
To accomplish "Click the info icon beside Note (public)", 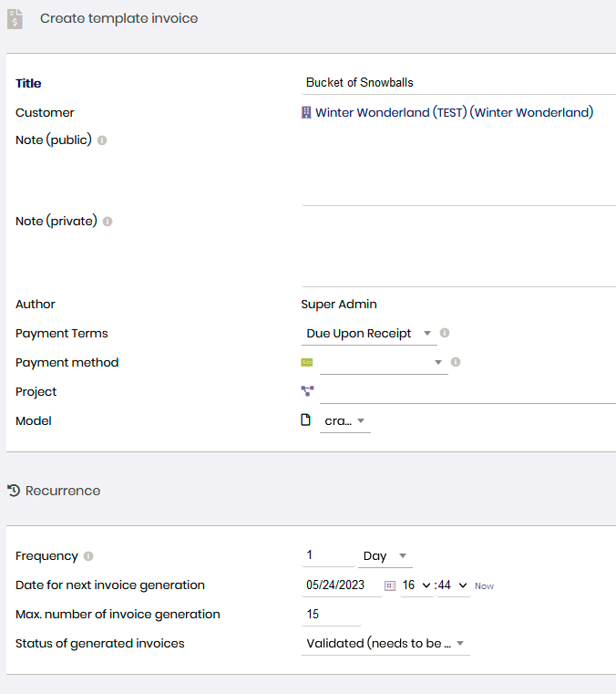I will (x=102, y=140).
